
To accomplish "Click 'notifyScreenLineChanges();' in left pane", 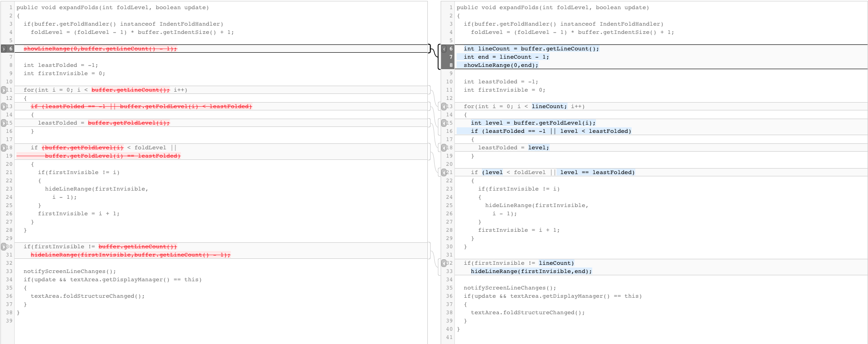I will (70, 271).
